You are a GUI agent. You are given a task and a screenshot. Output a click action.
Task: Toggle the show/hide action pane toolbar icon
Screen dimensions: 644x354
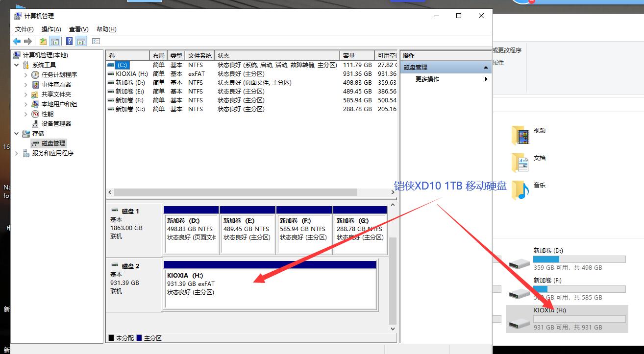pyautogui.click(x=81, y=42)
